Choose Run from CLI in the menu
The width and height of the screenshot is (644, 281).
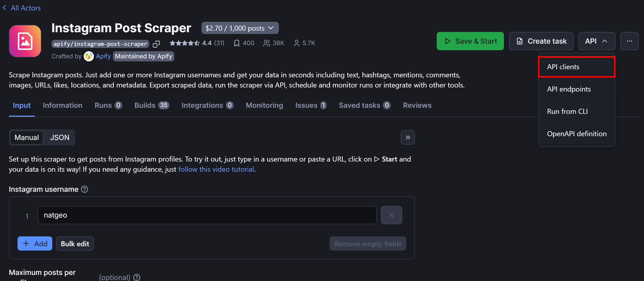click(x=567, y=111)
